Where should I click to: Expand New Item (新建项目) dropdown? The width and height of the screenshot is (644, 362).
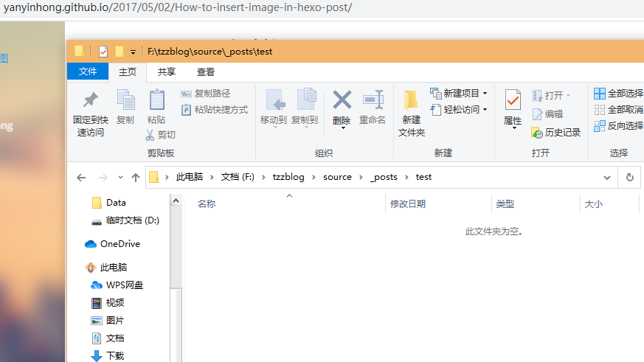click(485, 94)
